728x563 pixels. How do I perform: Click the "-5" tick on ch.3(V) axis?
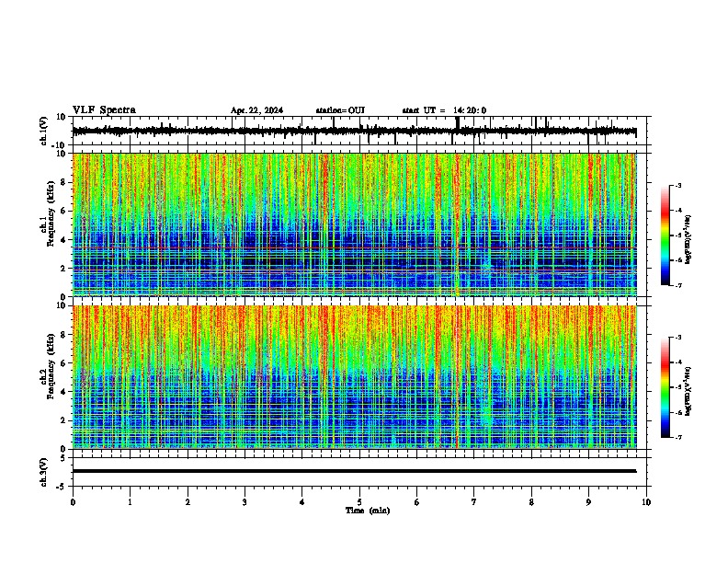(62, 487)
